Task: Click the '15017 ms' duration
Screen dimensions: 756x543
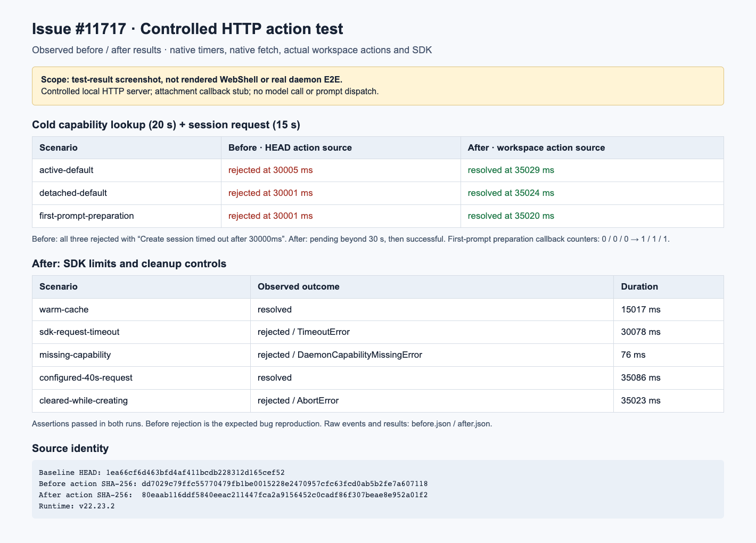Action: (641, 309)
